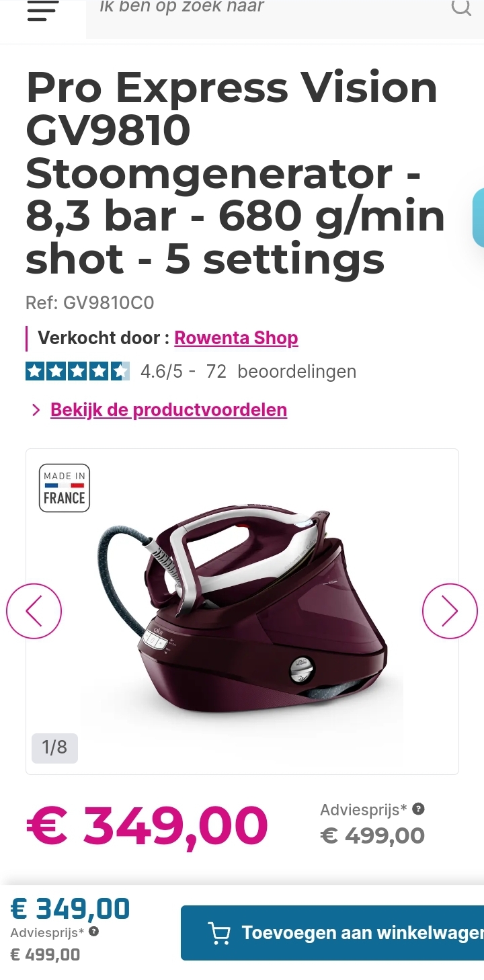Open the 72 beoordelingen reviews
Image resolution: width=484 pixels, height=980 pixels.
click(282, 371)
